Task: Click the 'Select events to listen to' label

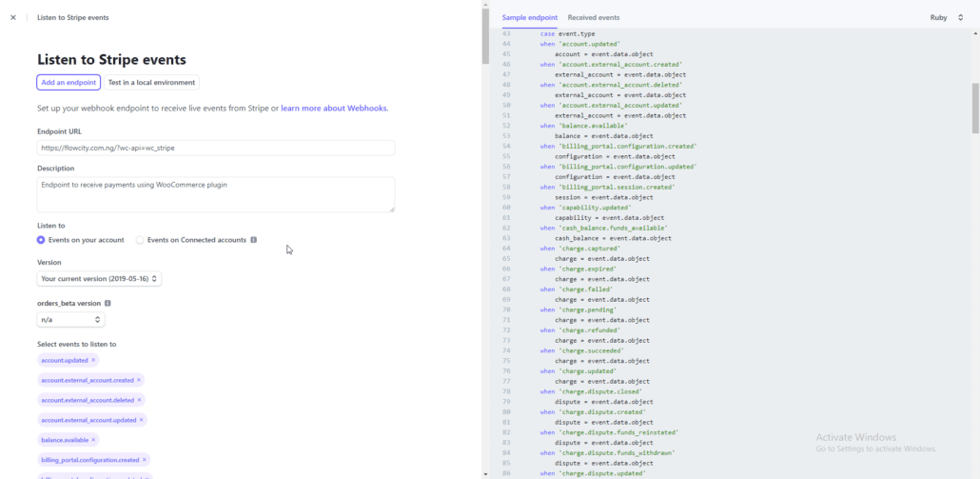Action: click(76, 344)
